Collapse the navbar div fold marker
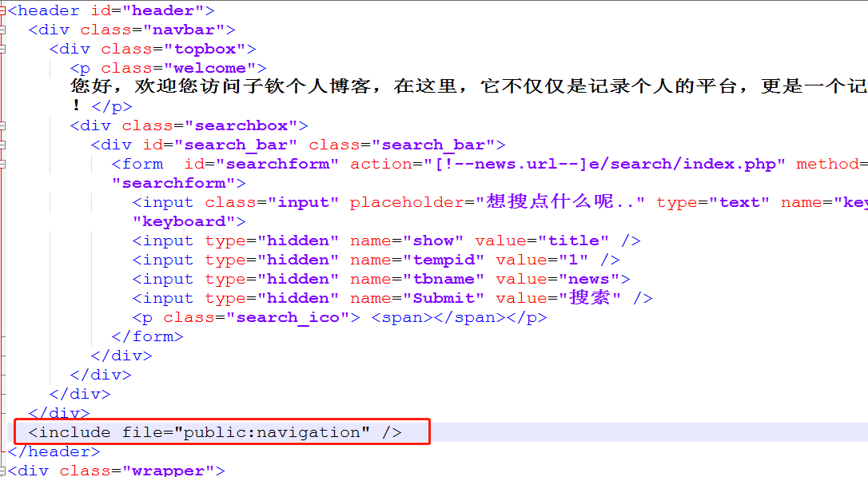 pyautogui.click(x=5, y=30)
